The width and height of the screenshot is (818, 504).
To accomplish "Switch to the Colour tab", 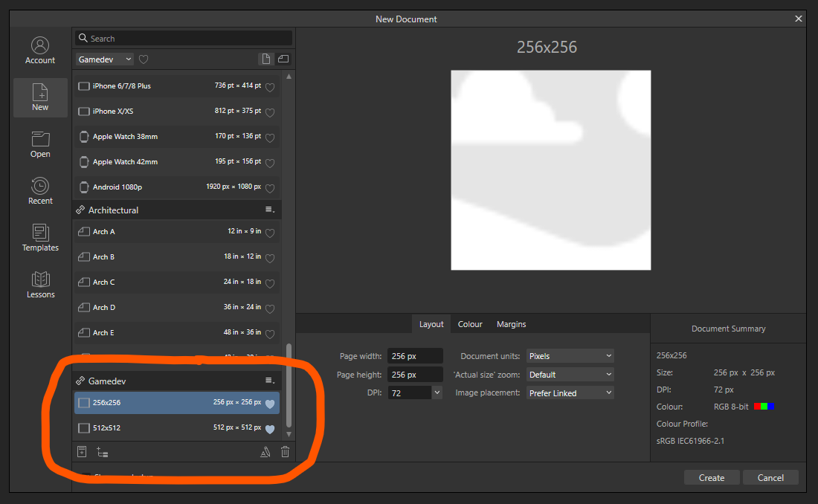I will [x=469, y=324].
